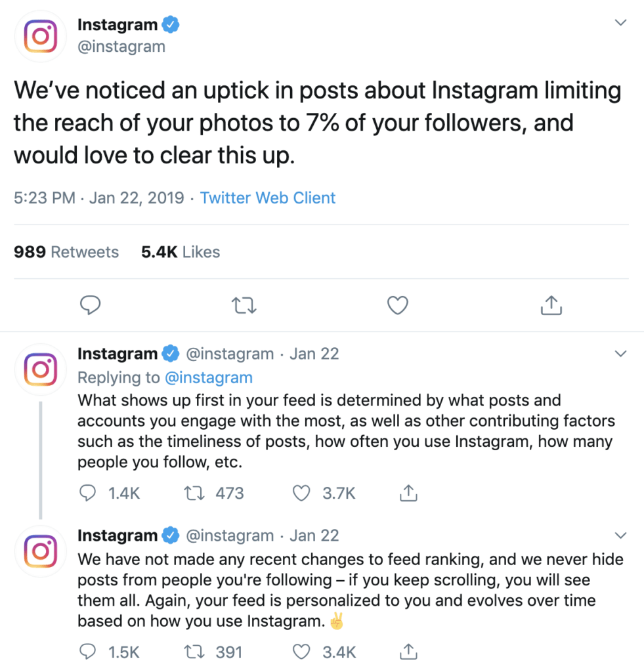644x672 pixels.
Task: Open the main tweet's chevron menu
Action: tap(620, 24)
